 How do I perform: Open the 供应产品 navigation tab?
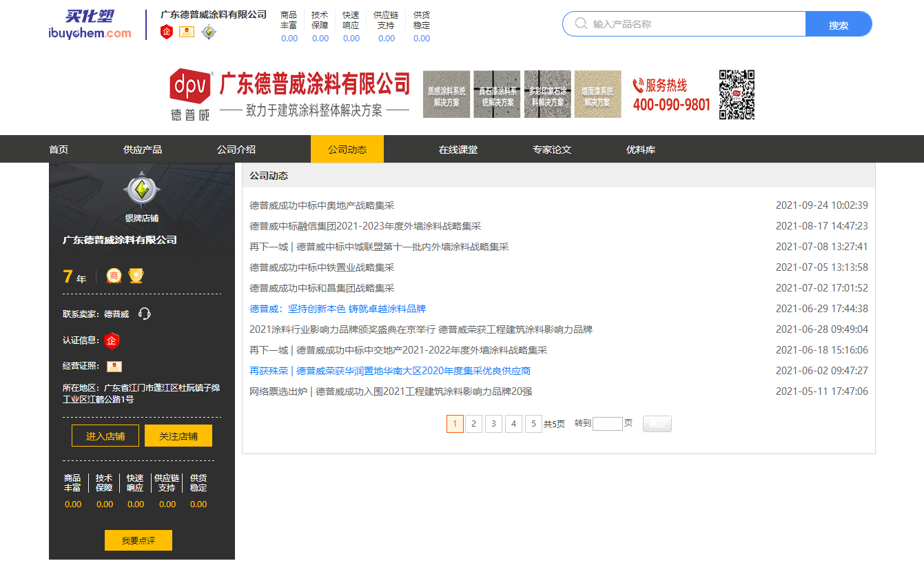click(x=143, y=149)
